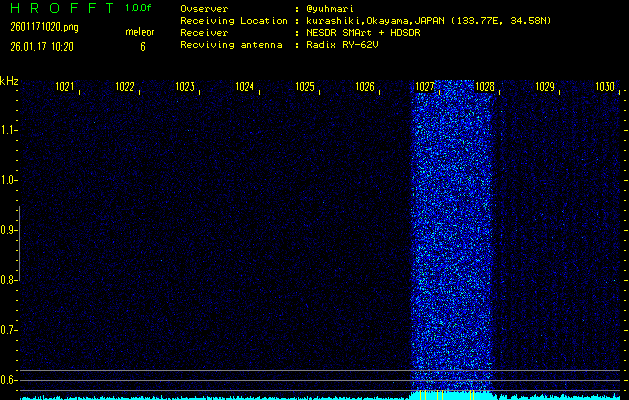Click the observer name @yuhmari
This screenshot has width=629, height=400.
[330, 9]
